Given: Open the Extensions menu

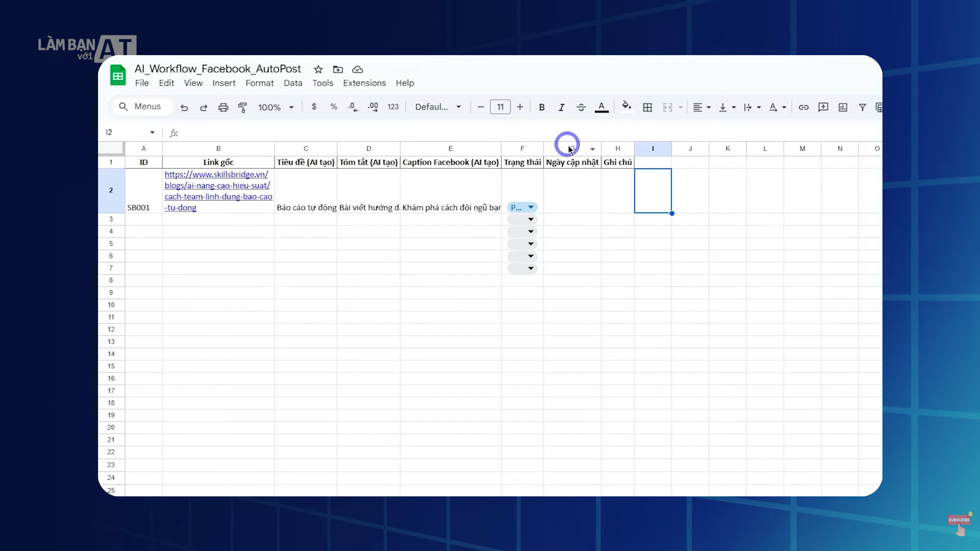Looking at the screenshot, I should [364, 83].
